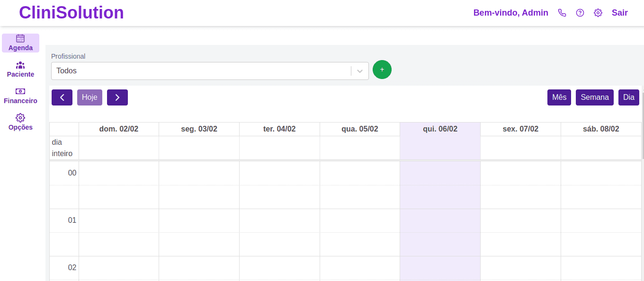The width and height of the screenshot is (644, 281).
Task: Open the Agenda calendar icon in sidebar
Action: click(20, 39)
